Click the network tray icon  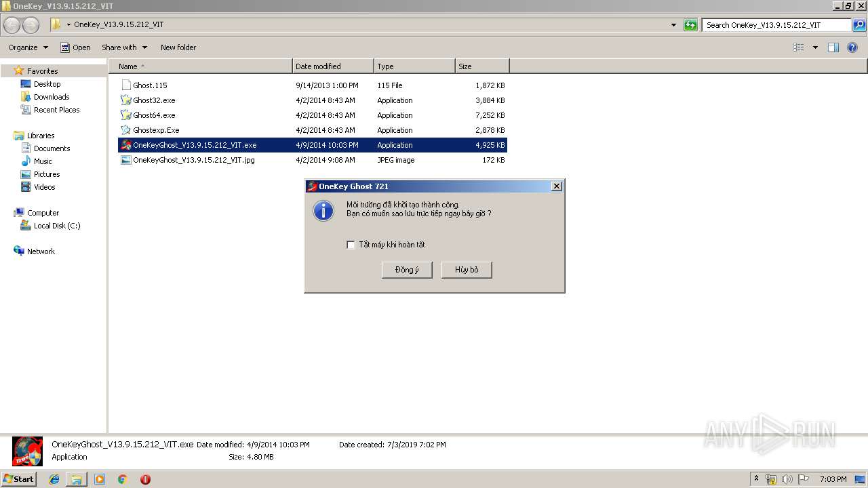[771, 479]
